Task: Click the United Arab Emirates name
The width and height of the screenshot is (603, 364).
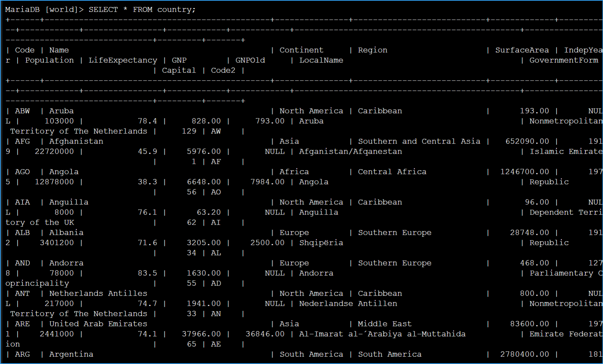Action: pyautogui.click(x=98, y=324)
